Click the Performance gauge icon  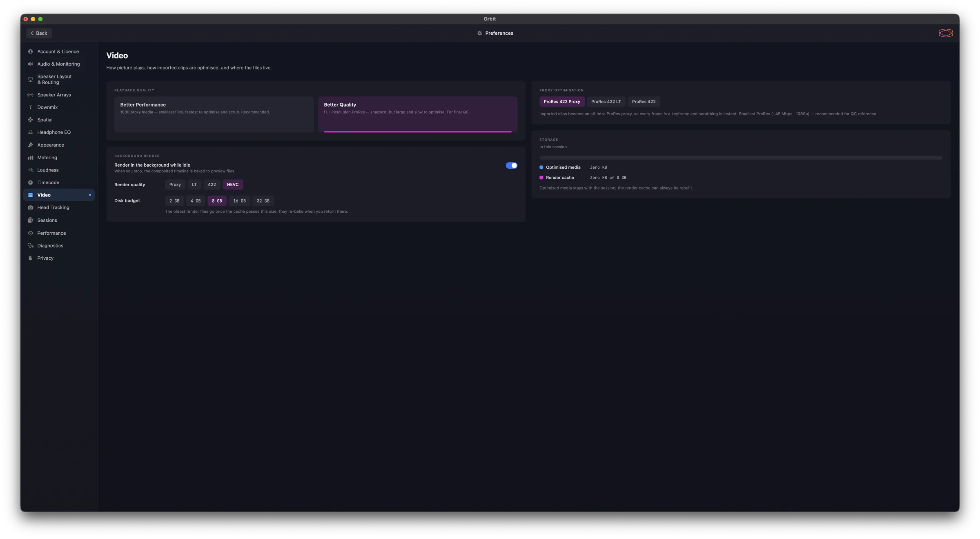(30, 233)
